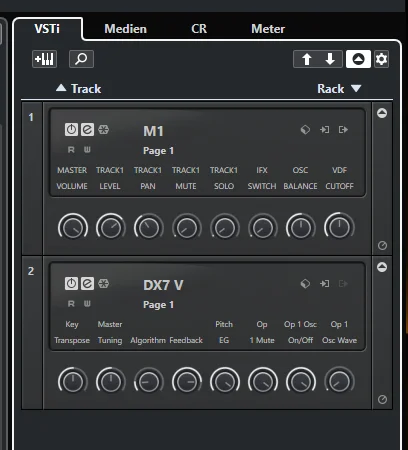This screenshot has width=408, height=450.
Task: Freeze the M1 instrument (snowflake icon)
Action: [104, 129]
